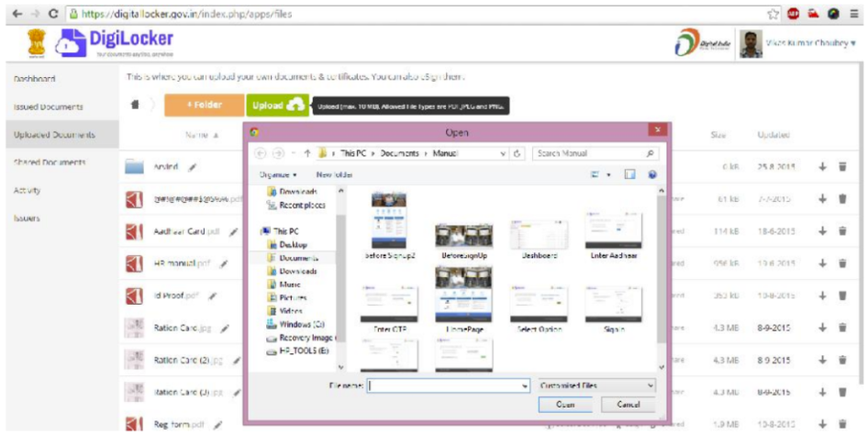Bookmark page with star icon
The image size is (868, 435).
(x=773, y=15)
